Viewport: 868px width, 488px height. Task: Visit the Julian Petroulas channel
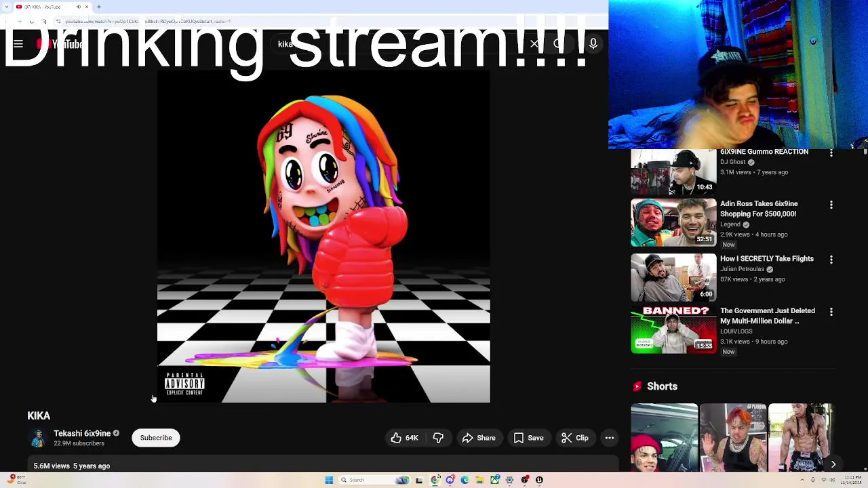pyautogui.click(x=743, y=269)
